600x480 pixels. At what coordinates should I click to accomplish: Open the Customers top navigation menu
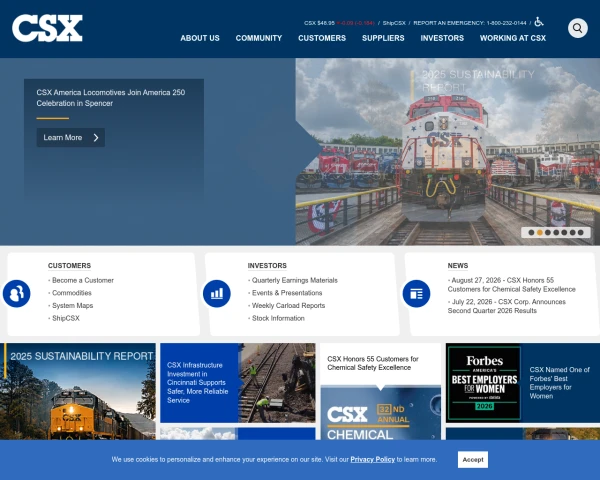[x=322, y=38]
